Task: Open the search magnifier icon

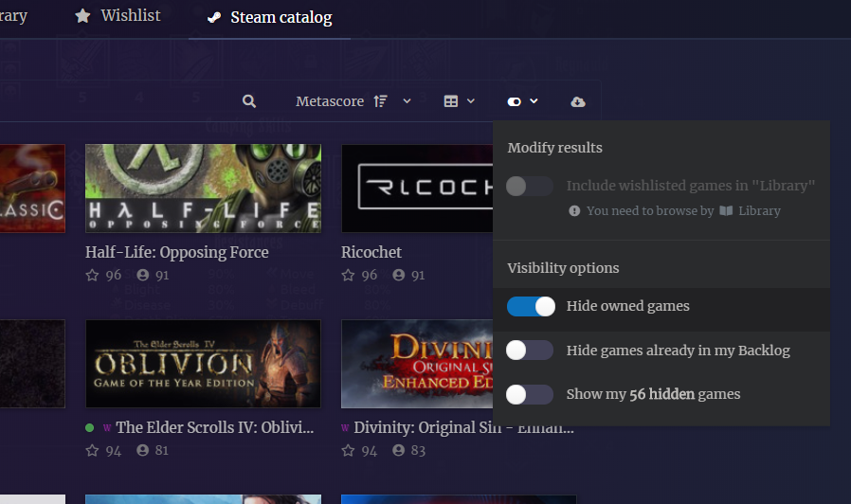Action: [x=249, y=101]
